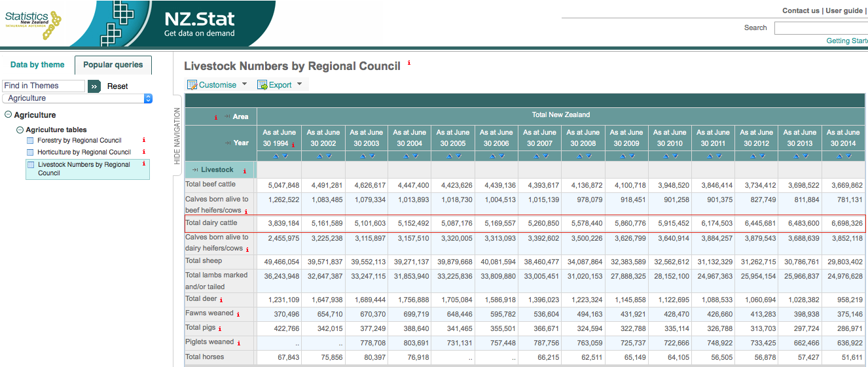This screenshot has height=367, width=868.
Task: Collapse the Agriculture tables node
Action: point(20,130)
